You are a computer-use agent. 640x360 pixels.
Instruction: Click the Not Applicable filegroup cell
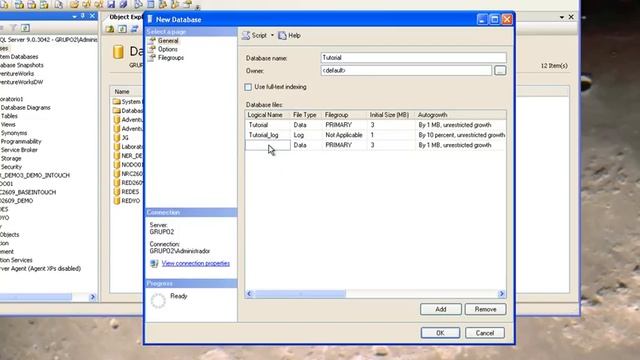(344, 135)
